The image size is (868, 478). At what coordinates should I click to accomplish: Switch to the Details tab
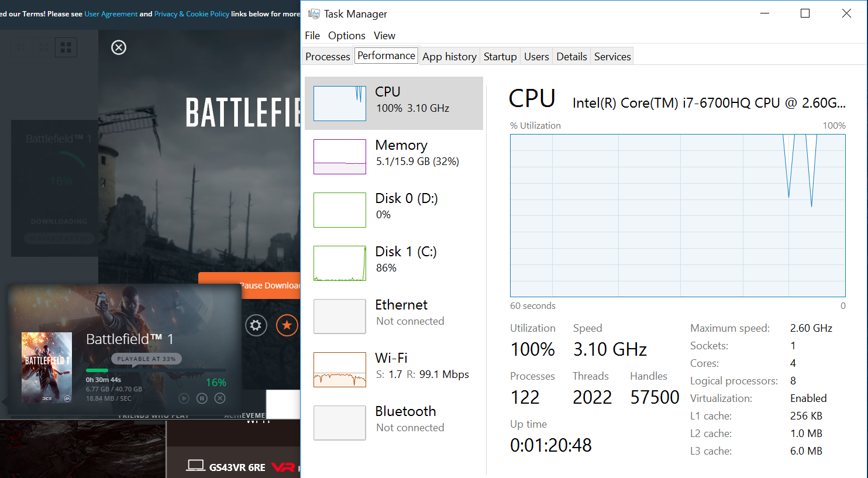pos(571,56)
